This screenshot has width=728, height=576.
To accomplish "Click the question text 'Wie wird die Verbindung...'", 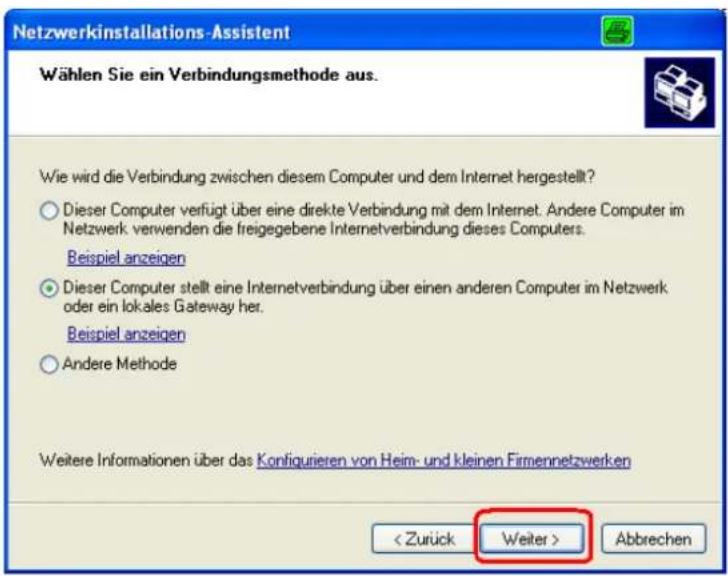I will [317, 177].
